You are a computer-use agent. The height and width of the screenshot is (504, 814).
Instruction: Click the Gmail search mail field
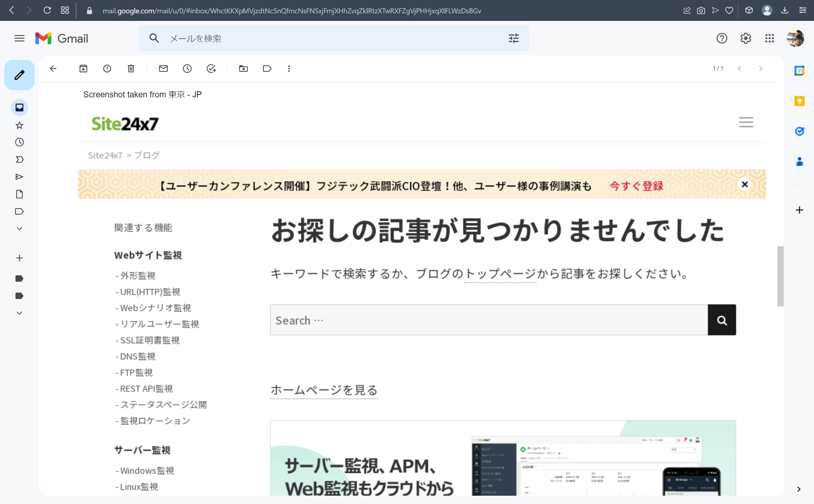tap(334, 38)
